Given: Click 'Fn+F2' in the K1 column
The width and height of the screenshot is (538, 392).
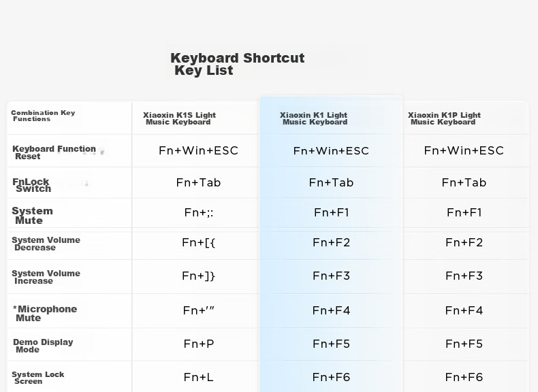Looking at the screenshot, I should point(331,243).
